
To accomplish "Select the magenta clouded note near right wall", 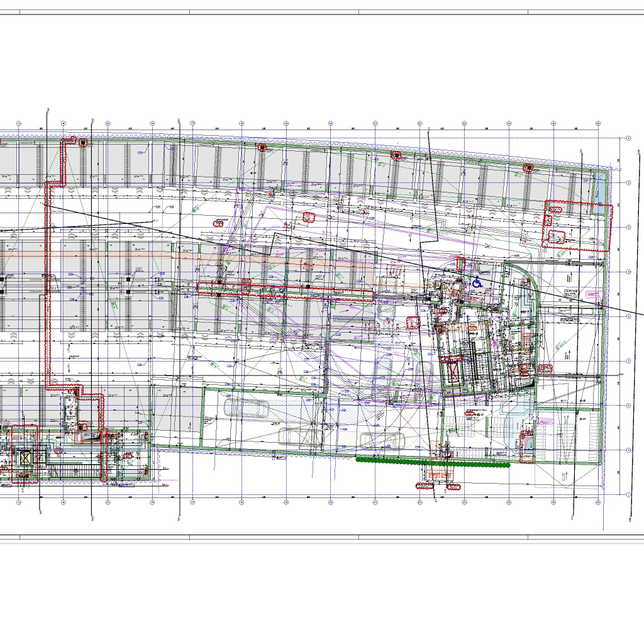I will (591, 293).
